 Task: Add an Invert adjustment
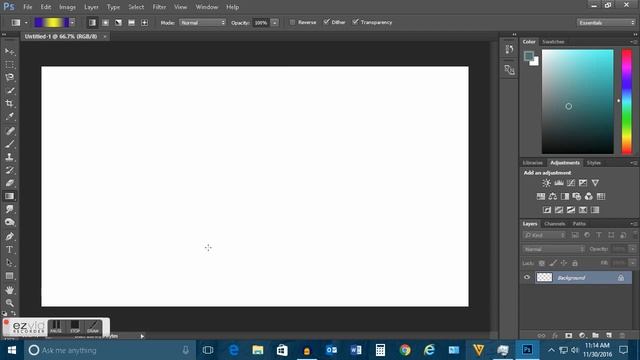547,210
